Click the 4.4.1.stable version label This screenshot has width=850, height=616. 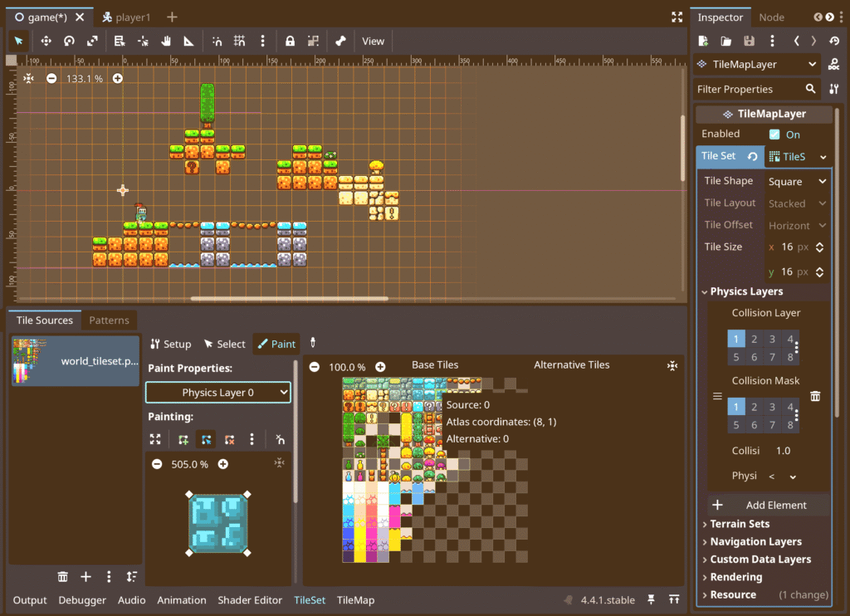point(608,600)
